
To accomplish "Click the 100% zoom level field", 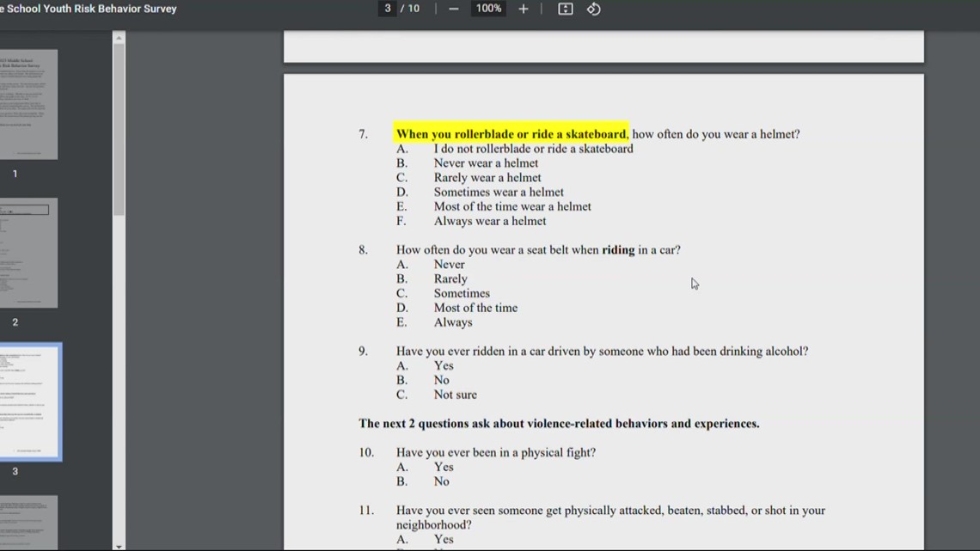I will point(488,9).
